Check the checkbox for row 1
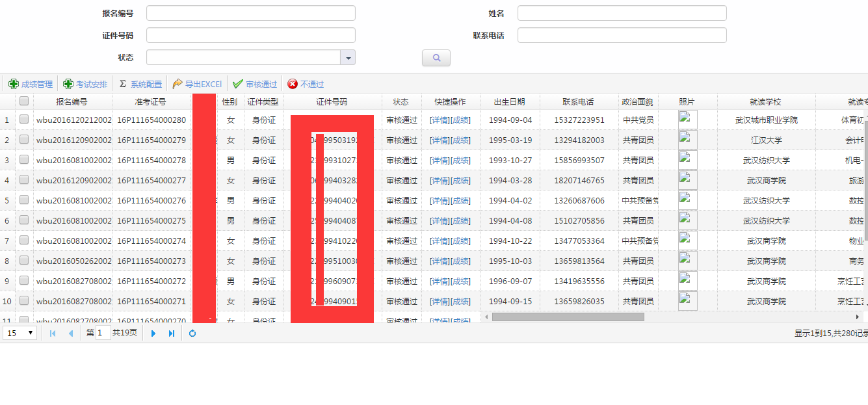This screenshot has width=868, height=405. [x=24, y=120]
